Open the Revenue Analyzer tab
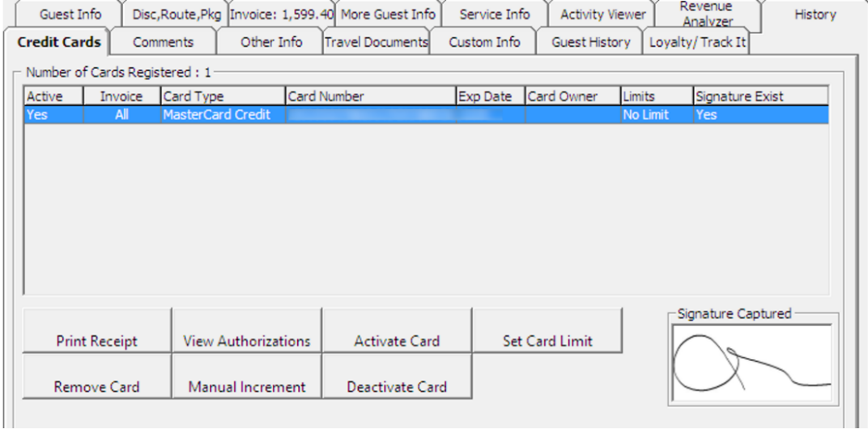This screenshot has width=868, height=429. [706, 14]
